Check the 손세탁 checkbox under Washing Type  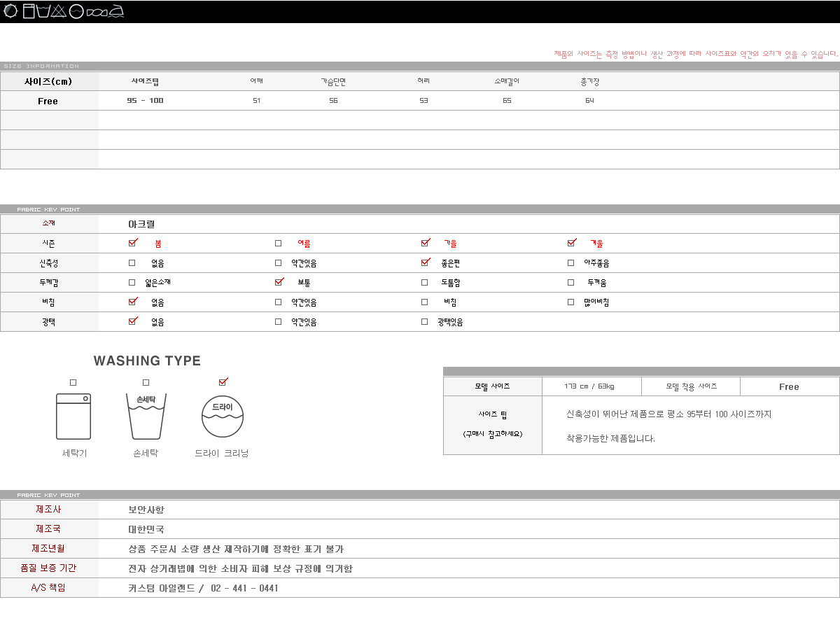[146, 382]
